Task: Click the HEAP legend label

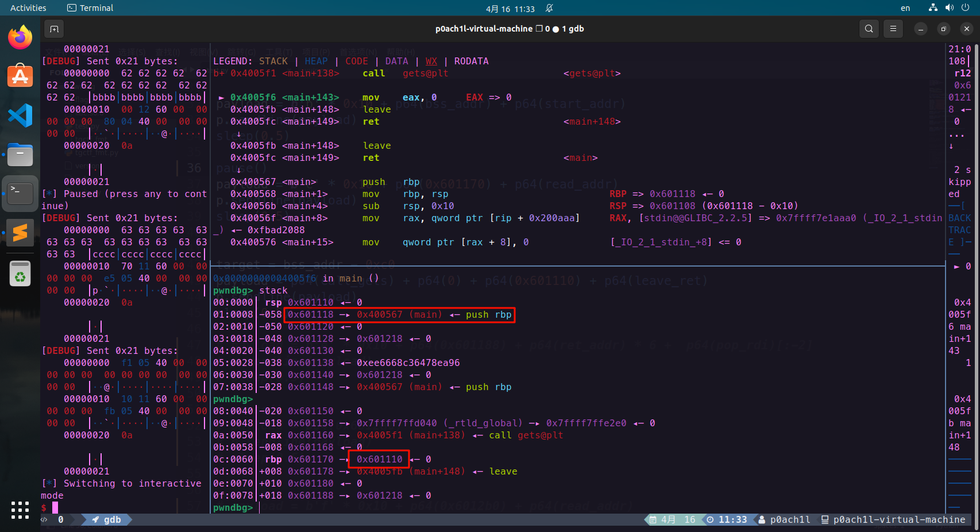Action: click(316, 61)
